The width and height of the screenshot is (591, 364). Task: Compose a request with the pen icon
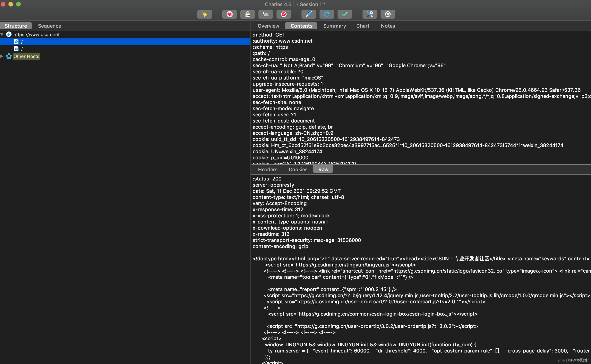[x=308, y=14]
